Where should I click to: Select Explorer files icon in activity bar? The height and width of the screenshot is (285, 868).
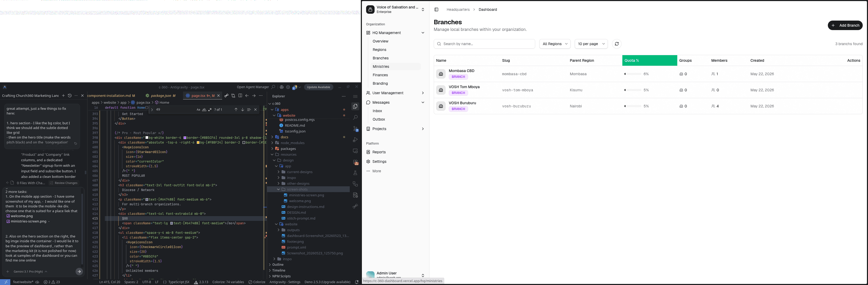pos(356,106)
